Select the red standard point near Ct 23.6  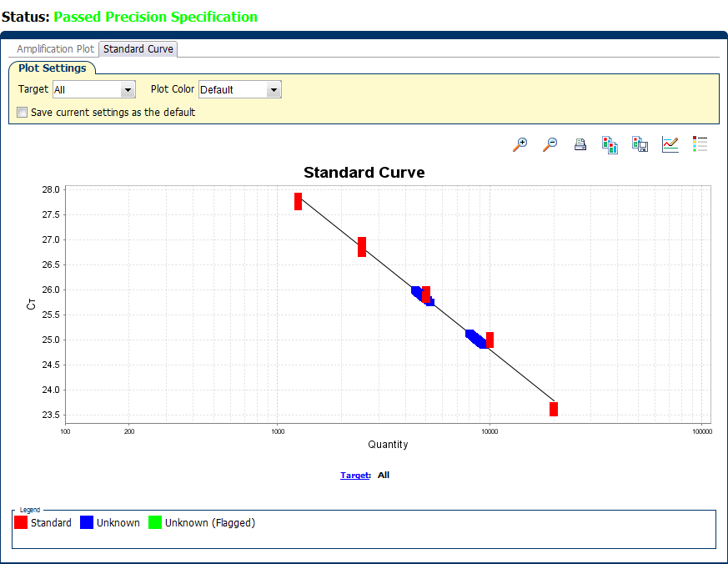tap(554, 409)
